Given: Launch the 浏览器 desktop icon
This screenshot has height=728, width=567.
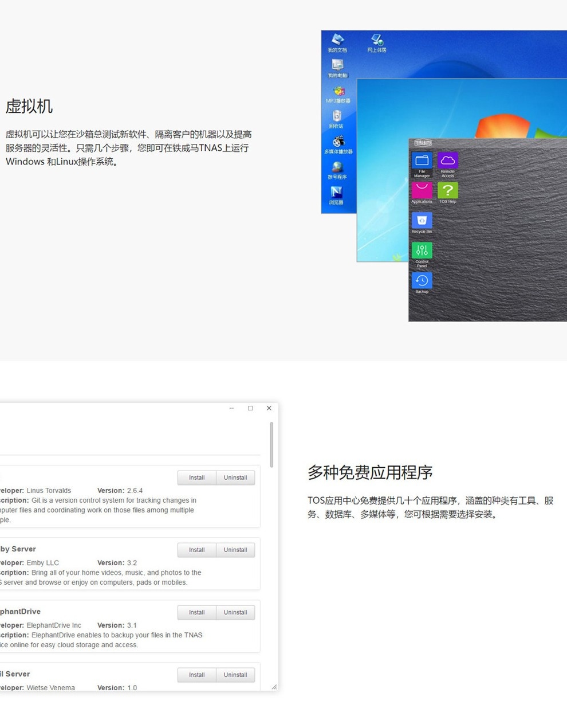Looking at the screenshot, I should coord(336,195).
